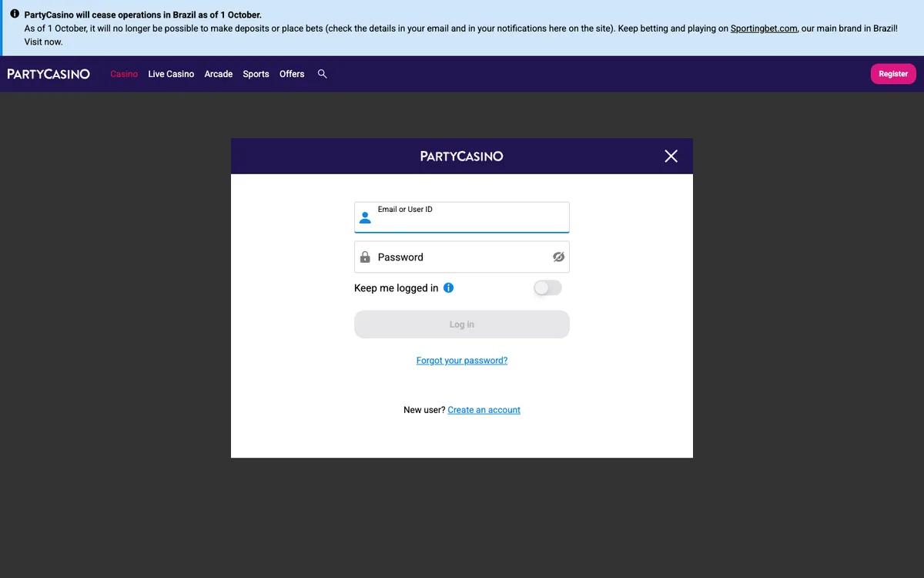The height and width of the screenshot is (578, 924).
Task: Click the bold cease operations headline
Action: coord(143,15)
